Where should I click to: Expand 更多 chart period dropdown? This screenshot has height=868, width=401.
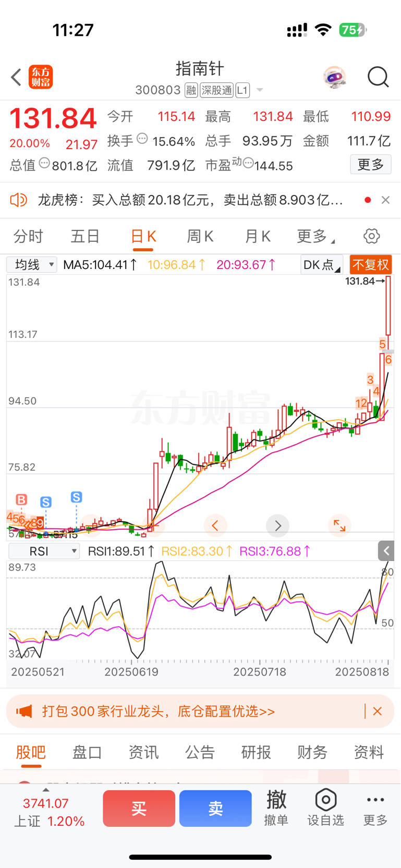[315, 236]
